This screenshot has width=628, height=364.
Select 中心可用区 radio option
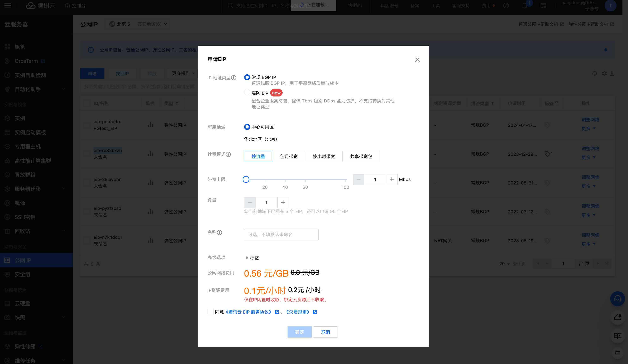pos(247,127)
